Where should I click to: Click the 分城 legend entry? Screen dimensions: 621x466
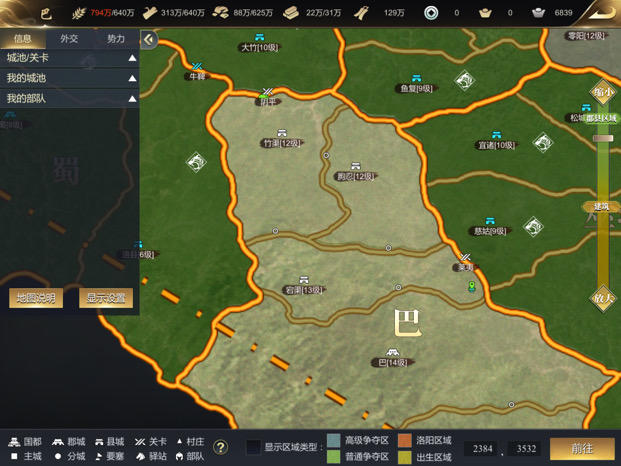[70, 456]
